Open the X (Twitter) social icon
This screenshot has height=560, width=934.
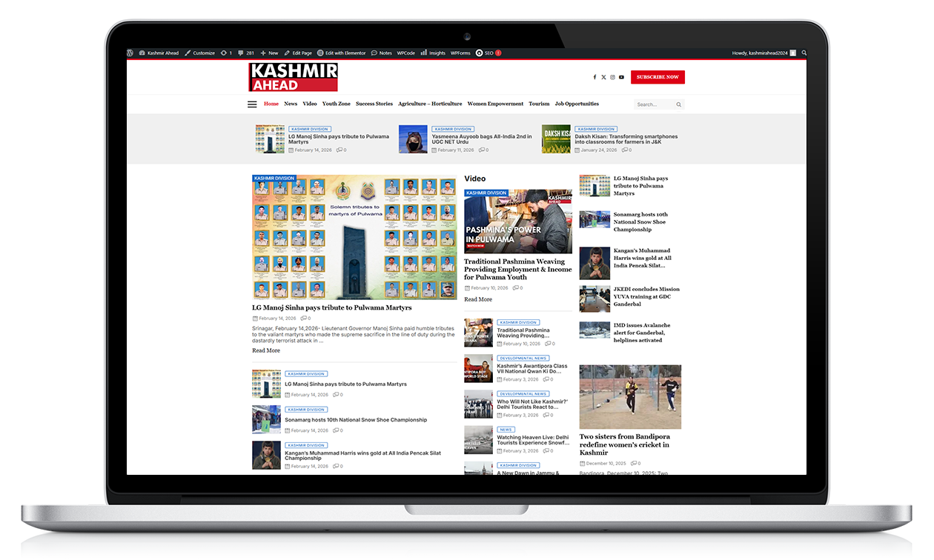(x=603, y=77)
